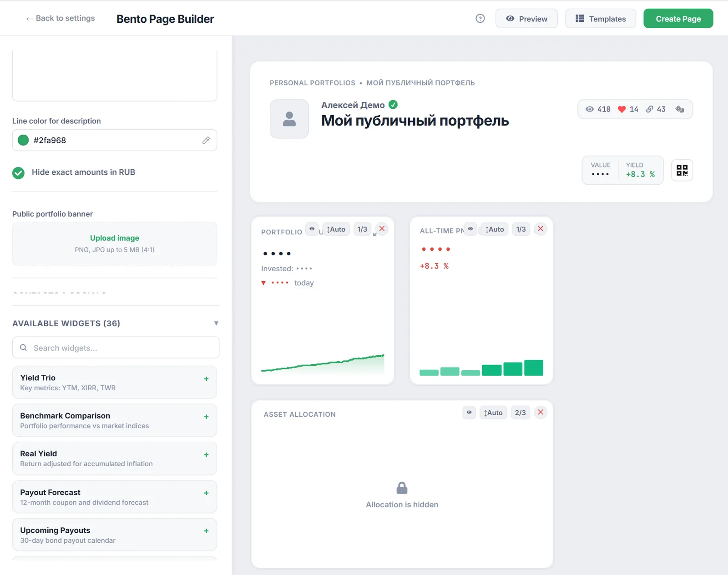728x575 pixels.
Task: Click Upload image for banner
Action: click(115, 238)
